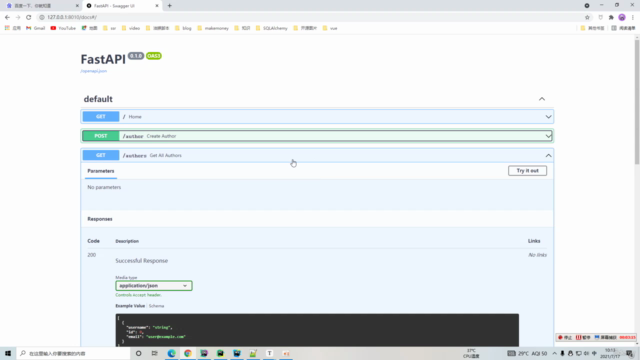Image resolution: width=640 pixels, height=360 pixels.
Task: Click the example JSON response code block
Action: [317, 330]
